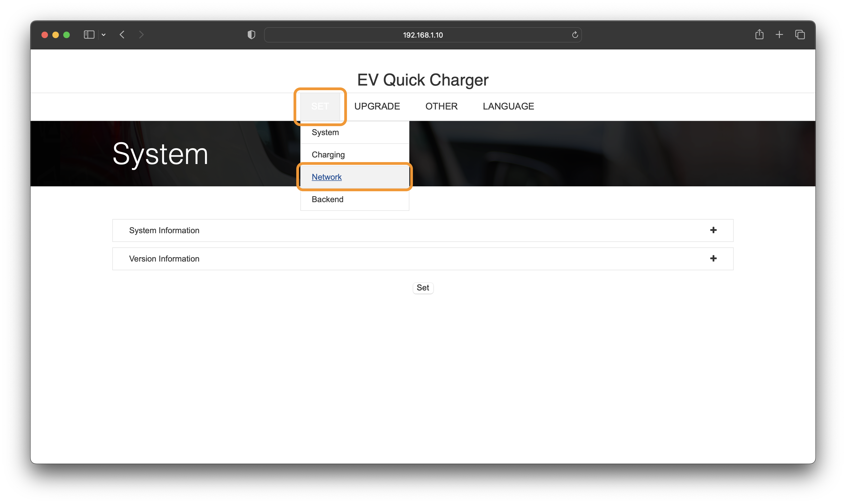
Task: Select System from the dropdown list
Action: [x=325, y=132]
